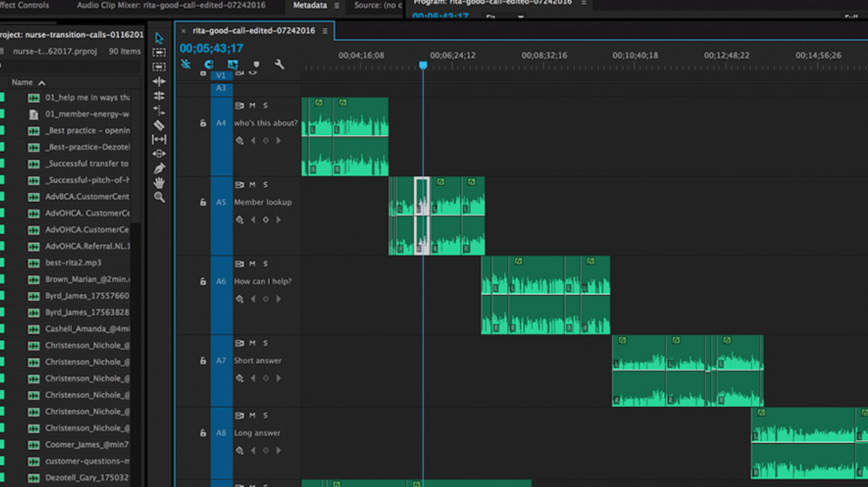
Task: Add a marker with the marker icon
Action: [256, 65]
